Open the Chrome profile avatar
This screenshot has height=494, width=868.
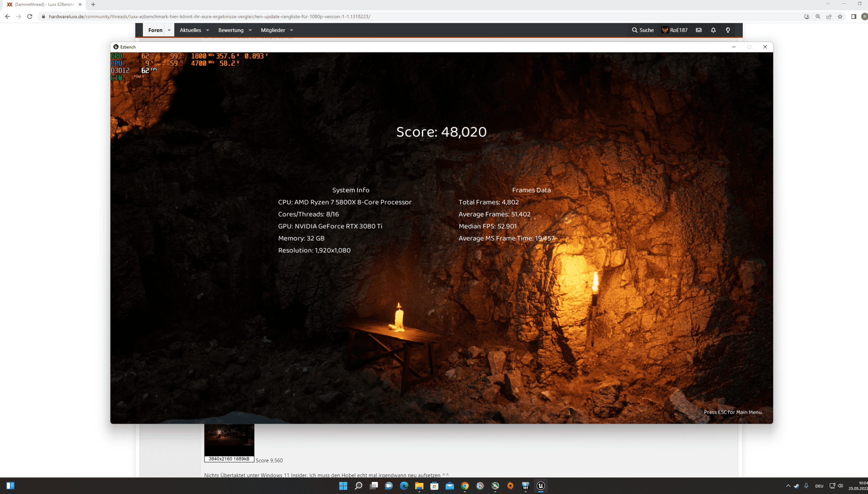(865, 16)
